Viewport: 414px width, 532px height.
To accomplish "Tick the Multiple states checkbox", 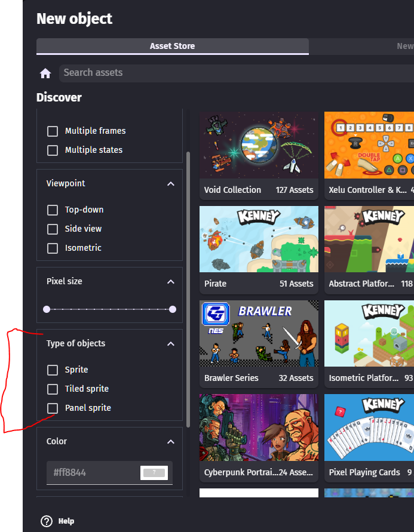I will coord(53,150).
